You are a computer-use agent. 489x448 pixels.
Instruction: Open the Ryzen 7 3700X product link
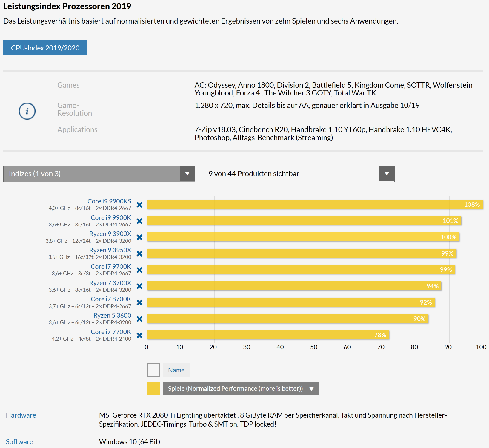point(110,283)
